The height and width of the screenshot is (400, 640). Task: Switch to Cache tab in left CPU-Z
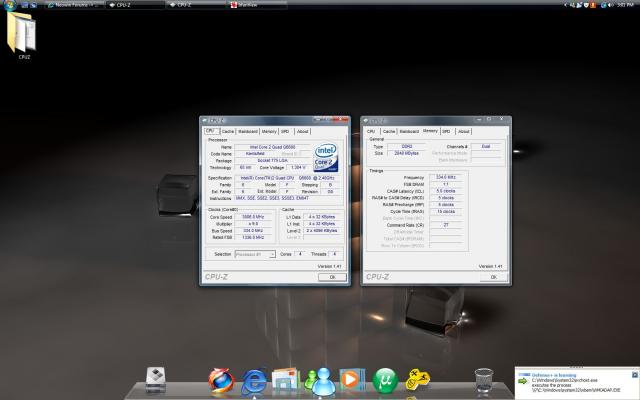[x=228, y=131]
